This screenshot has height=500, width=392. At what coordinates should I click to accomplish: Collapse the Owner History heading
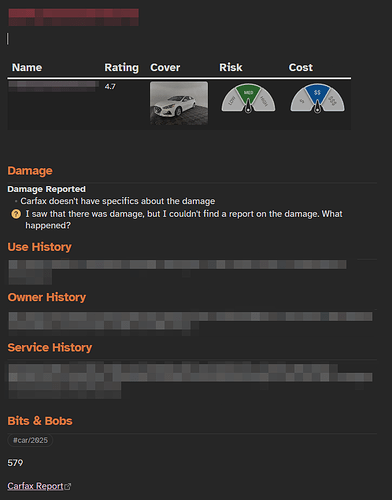point(47,297)
